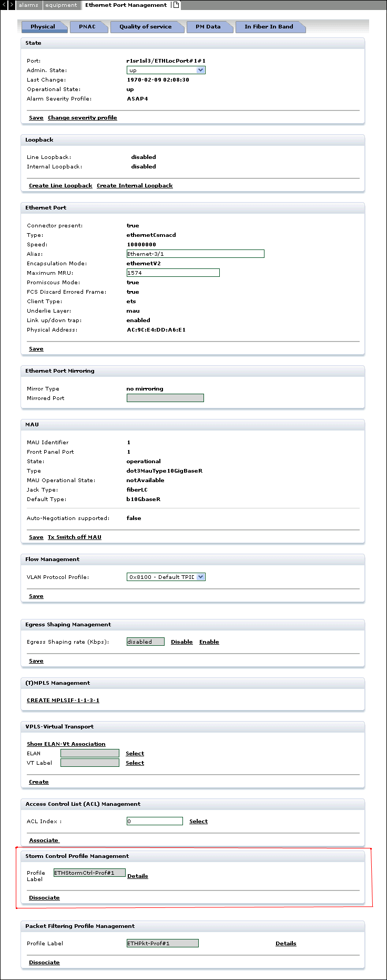Viewport: 387px width, 980px height.
Task: Click the Maximum MRU input field
Action: point(173,273)
